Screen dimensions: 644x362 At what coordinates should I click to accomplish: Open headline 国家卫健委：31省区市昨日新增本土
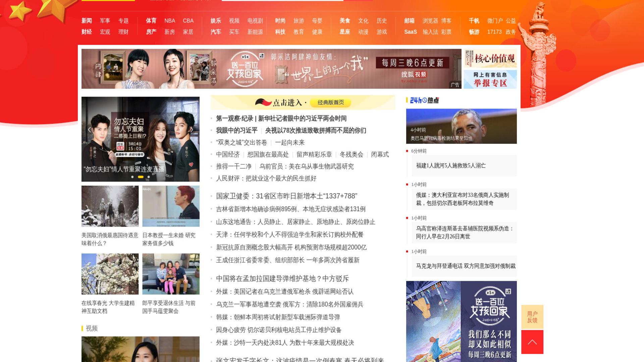tap(286, 196)
